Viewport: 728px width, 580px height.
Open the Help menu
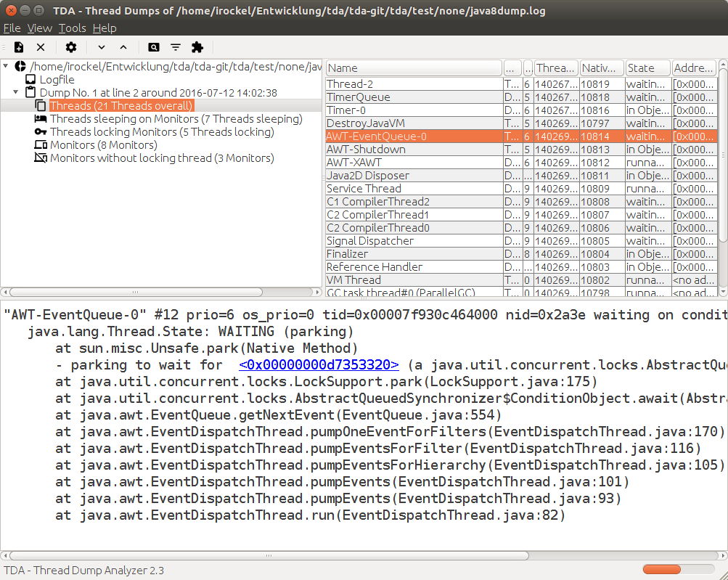(105, 28)
